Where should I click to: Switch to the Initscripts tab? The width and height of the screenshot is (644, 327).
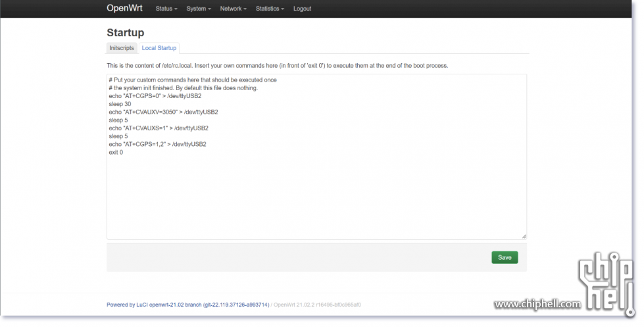[122, 48]
